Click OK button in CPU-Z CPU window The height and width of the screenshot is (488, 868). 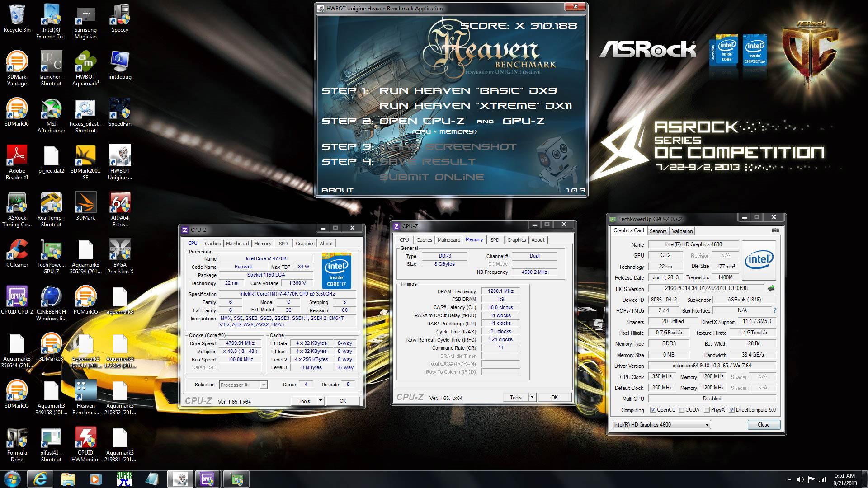click(x=343, y=401)
